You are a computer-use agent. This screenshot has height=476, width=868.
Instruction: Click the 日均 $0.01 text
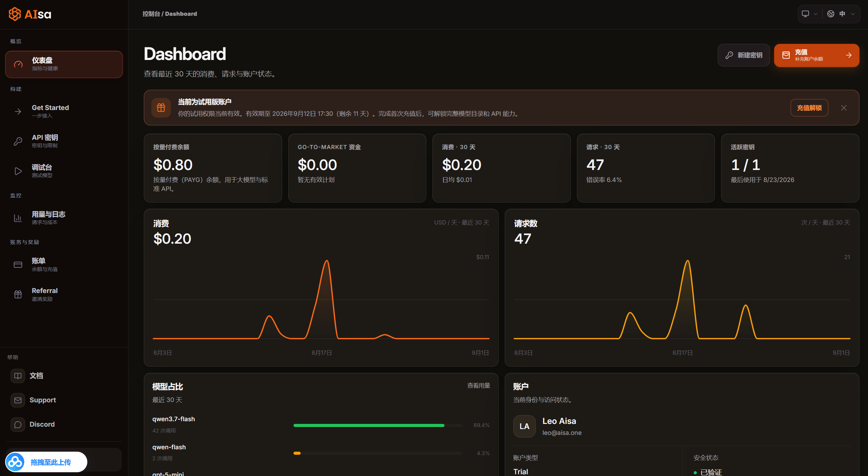tap(457, 180)
